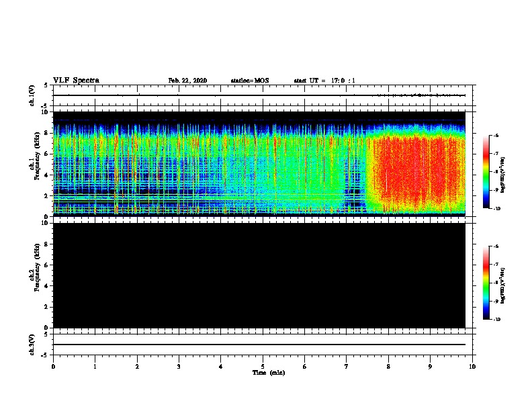
Task: Click time axis tick label 1
Action: point(95,367)
